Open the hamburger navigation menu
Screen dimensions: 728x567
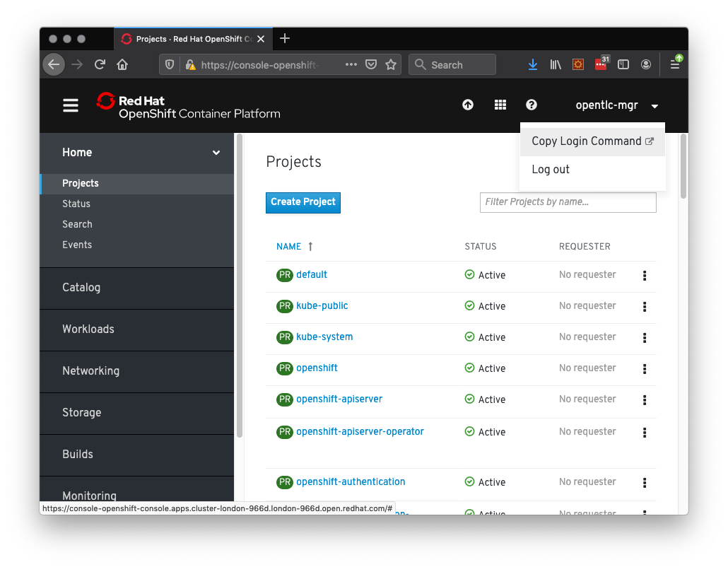(70, 105)
